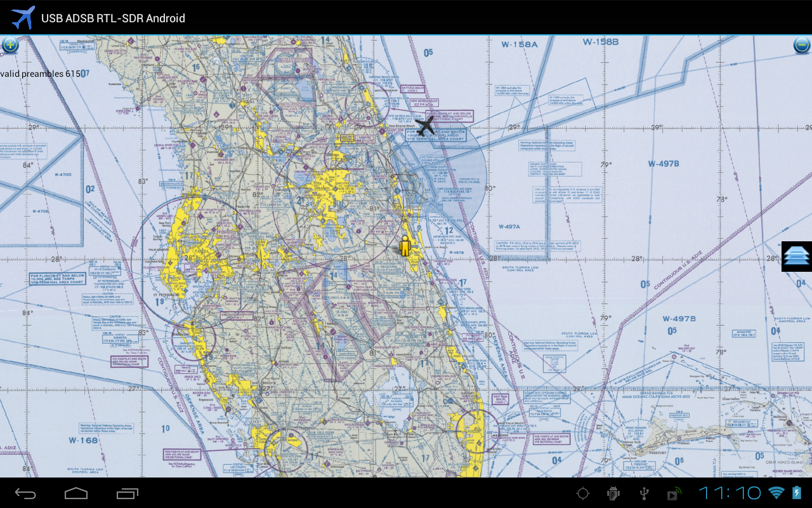Open the map layers stack button
Viewport: 812px width, 508px height.
[x=797, y=257]
